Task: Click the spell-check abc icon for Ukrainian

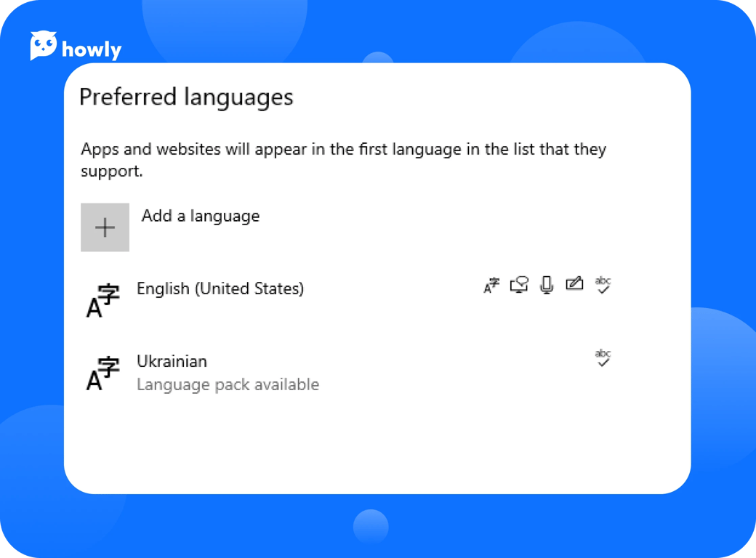Action: click(x=603, y=358)
